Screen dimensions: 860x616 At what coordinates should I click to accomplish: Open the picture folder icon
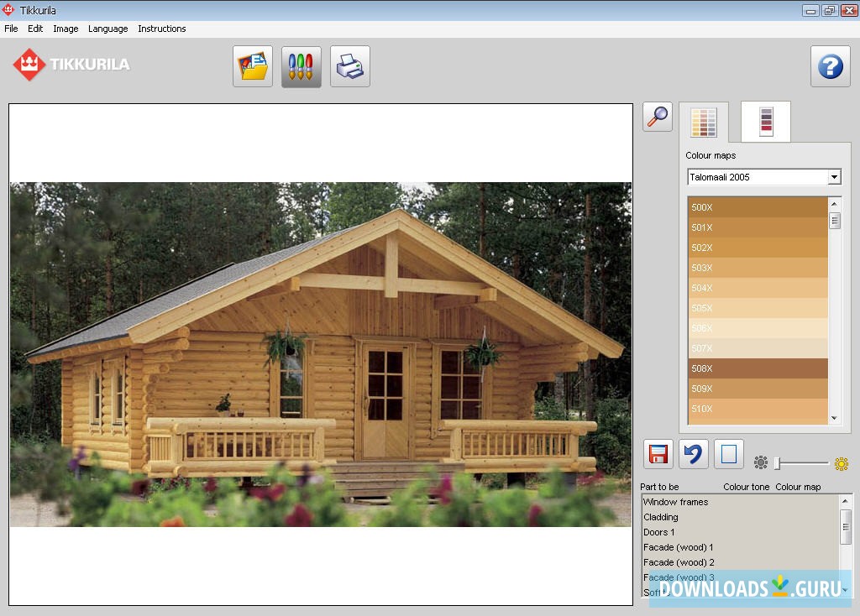point(253,66)
